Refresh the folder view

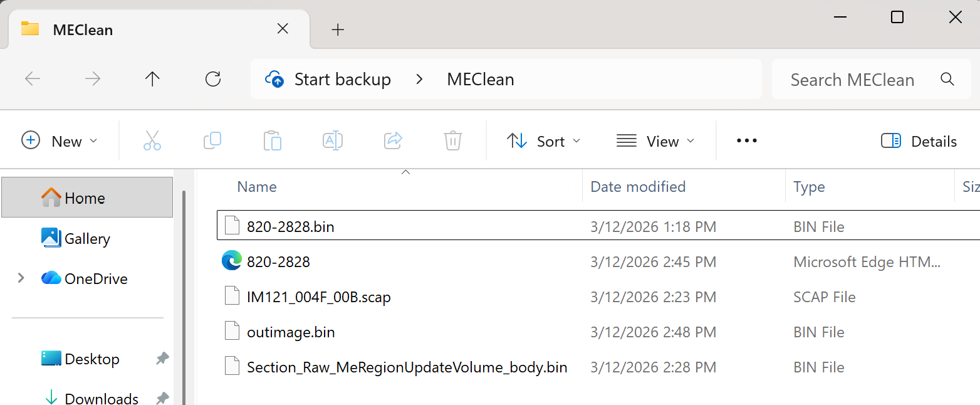(x=213, y=79)
